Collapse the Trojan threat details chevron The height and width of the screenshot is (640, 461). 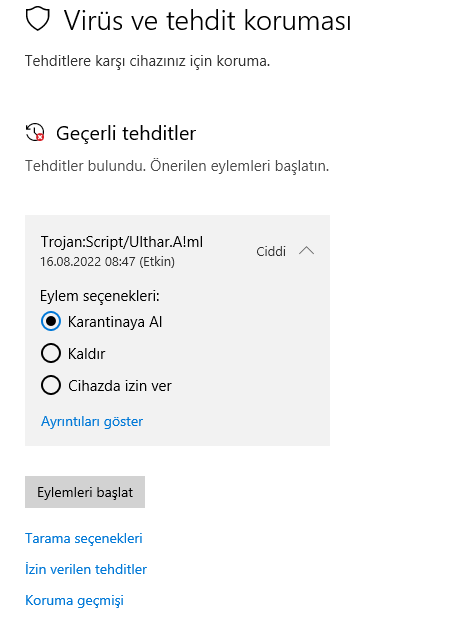coord(306,251)
